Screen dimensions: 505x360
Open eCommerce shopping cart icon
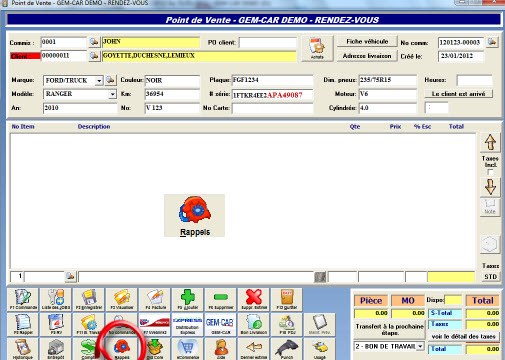[188, 349]
